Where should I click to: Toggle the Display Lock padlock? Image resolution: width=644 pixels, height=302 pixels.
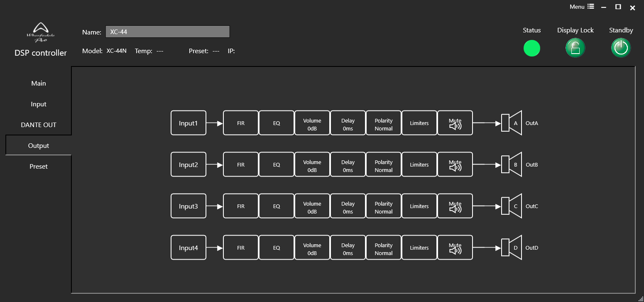pos(575,48)
